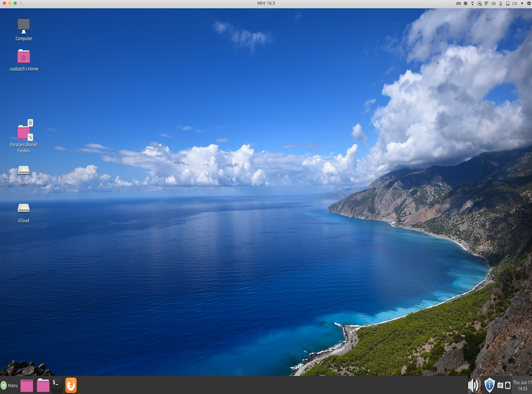532x394 pixels.
Task: Click the microphone icon in the VM title bar
Action: [500, 3]
